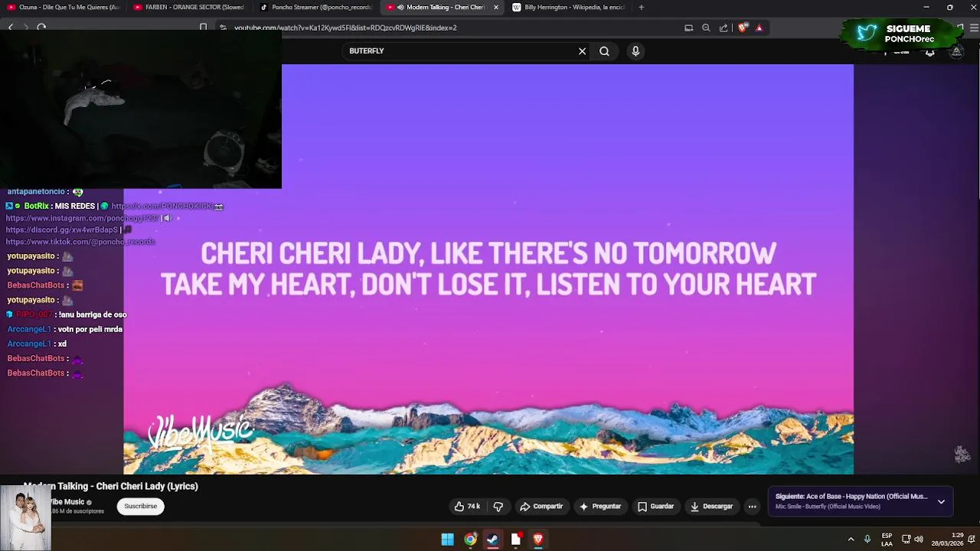980x551 pixels.
Task: Bookmark this page in address bar
Action: coord(203,28)
